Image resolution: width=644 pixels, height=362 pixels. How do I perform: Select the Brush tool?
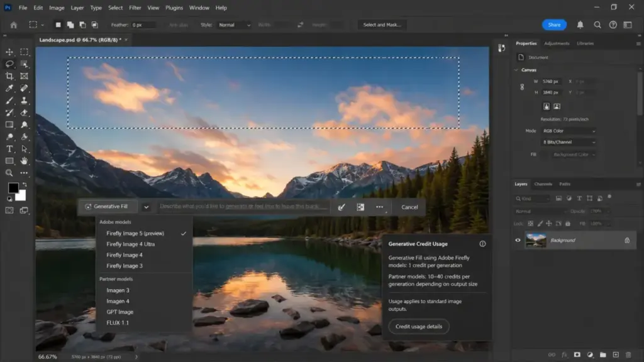click(x=9, y=101)
